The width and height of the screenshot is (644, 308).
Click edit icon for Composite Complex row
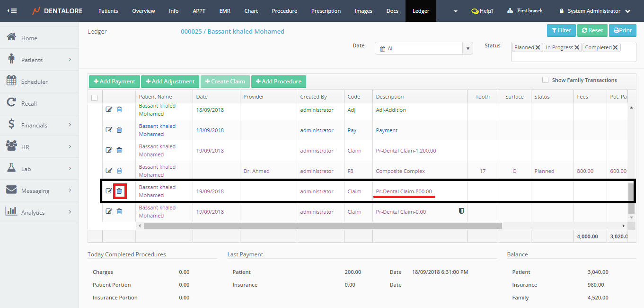109,171
